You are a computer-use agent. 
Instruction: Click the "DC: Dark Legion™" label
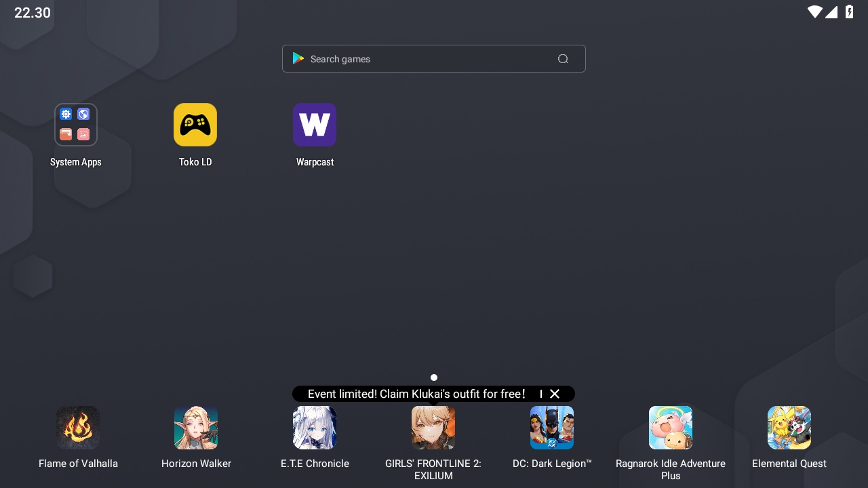(x=552, y=464)
